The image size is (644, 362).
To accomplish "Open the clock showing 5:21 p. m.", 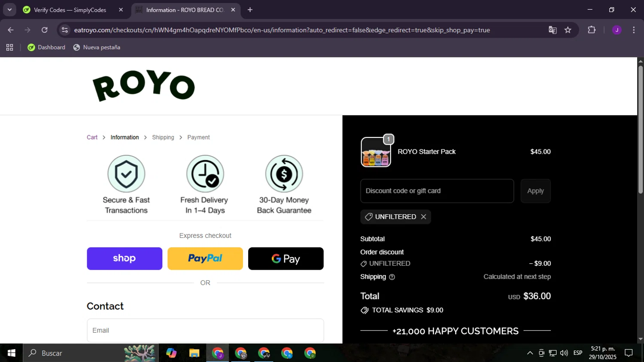I will pos(603,353).
